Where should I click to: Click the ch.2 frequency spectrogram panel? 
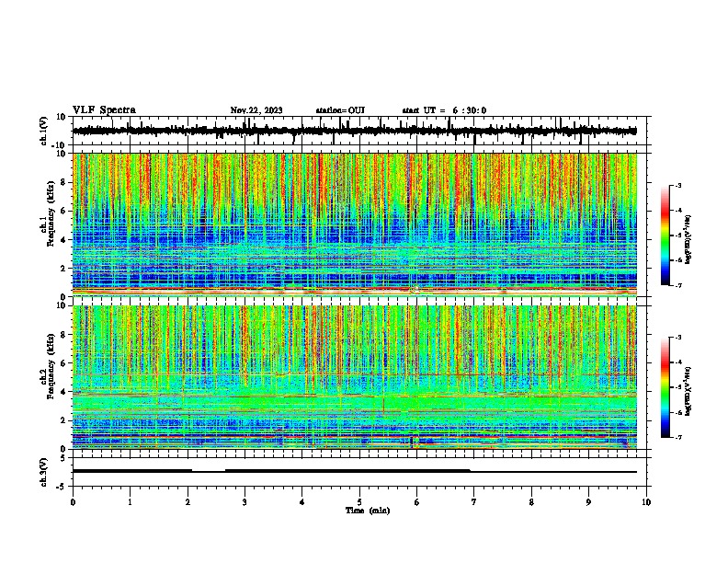[x=361, y=377]
